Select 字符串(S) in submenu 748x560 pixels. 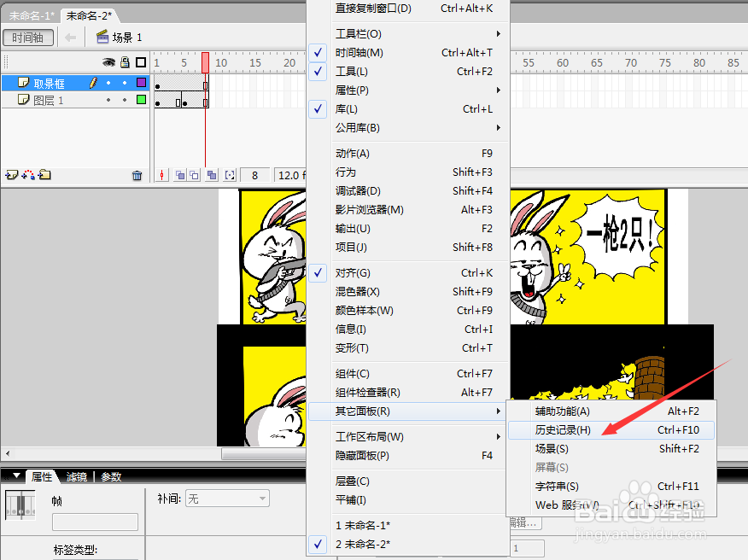click(x=611, y=487)
